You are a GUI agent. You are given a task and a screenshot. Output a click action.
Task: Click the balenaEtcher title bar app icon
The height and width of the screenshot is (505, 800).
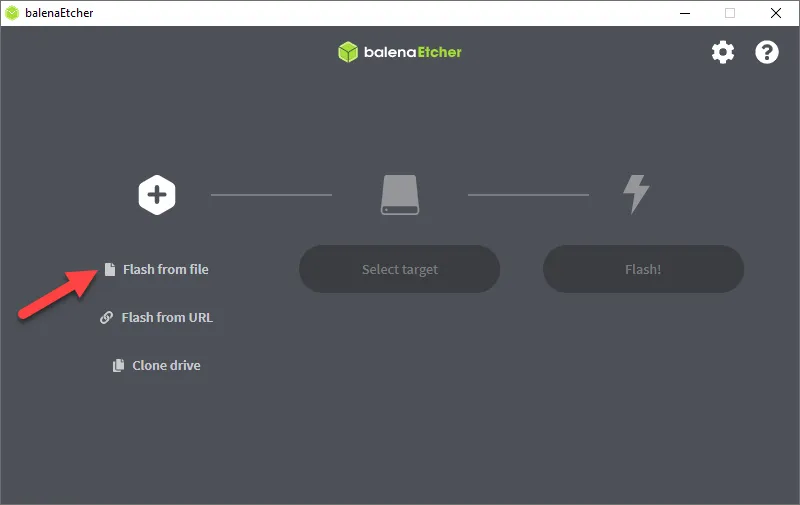point(12,13)
